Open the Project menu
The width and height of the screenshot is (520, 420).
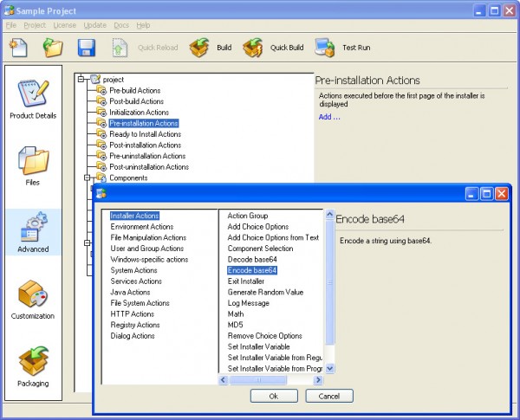coord(34,26)
